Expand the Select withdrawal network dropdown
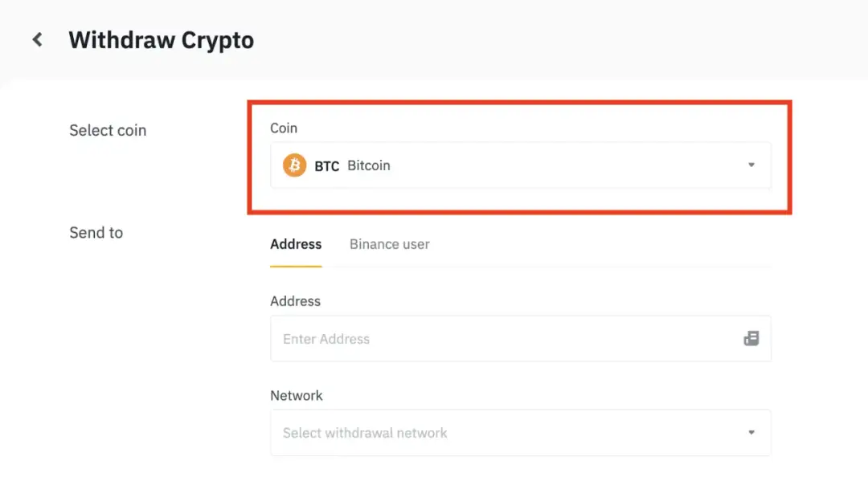The width and height of the screenshot is (868, 477). (521, 433)
